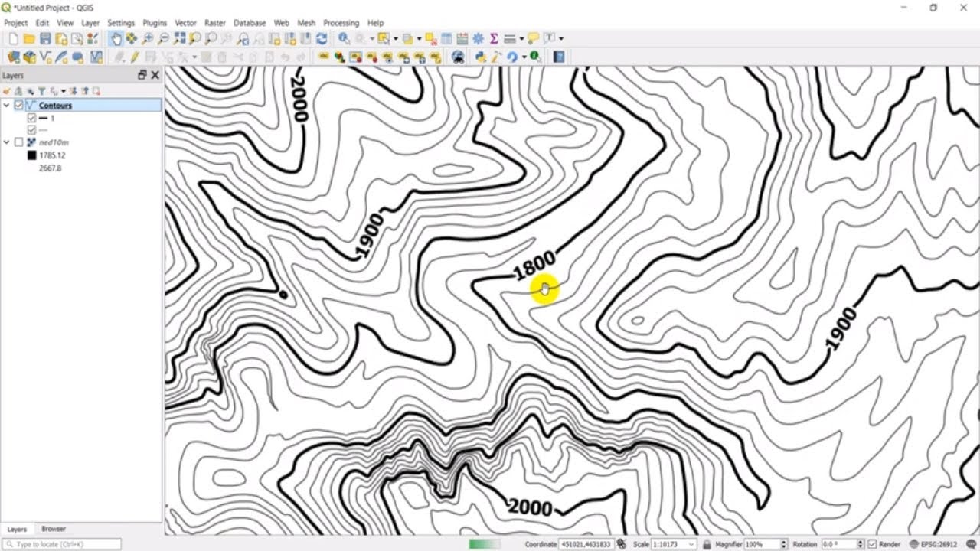Click the Type to locate search box
The image size is (980, 551).
coord(63,544)
